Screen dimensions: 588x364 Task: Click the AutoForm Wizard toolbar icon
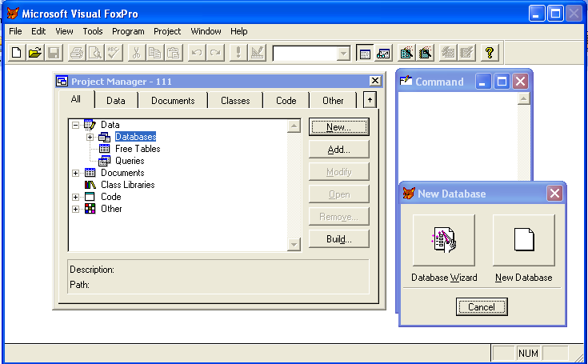pyautogui.click(x=448, y=53)
